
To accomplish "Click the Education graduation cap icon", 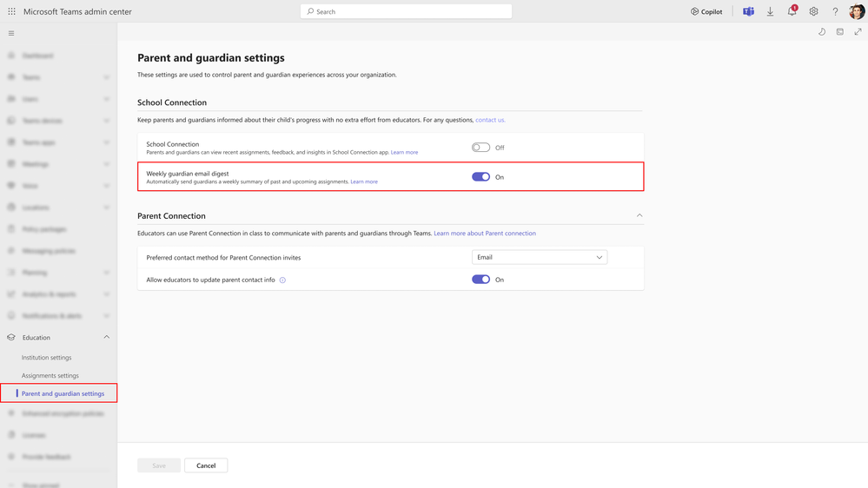I will coord(11,337).
